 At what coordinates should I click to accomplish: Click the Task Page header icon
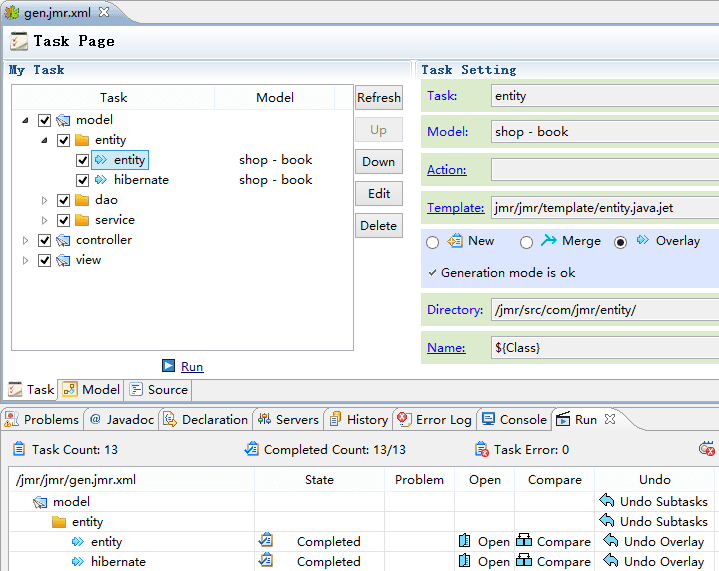point(19,41)
